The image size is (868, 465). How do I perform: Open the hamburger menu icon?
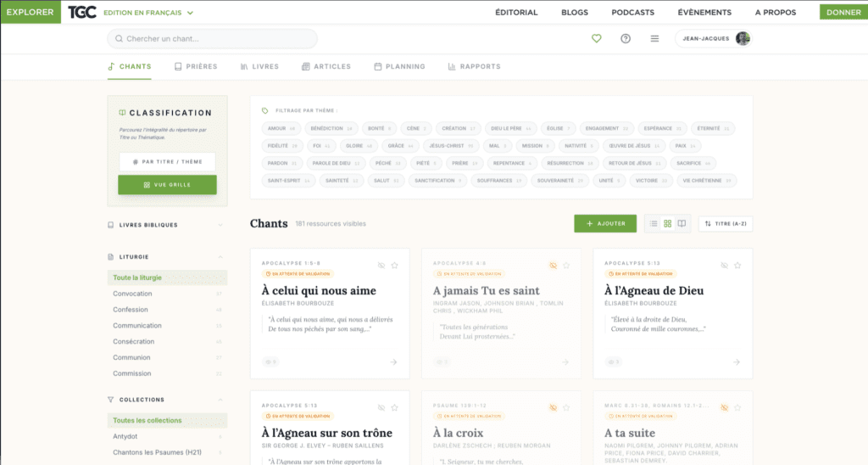(654, 39)
